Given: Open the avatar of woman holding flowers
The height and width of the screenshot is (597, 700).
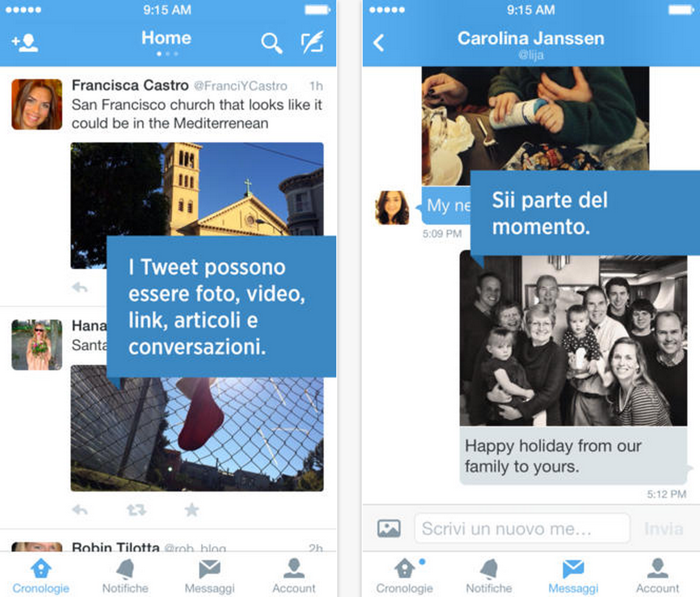Looking at the screenshot, I should [37, 345].
